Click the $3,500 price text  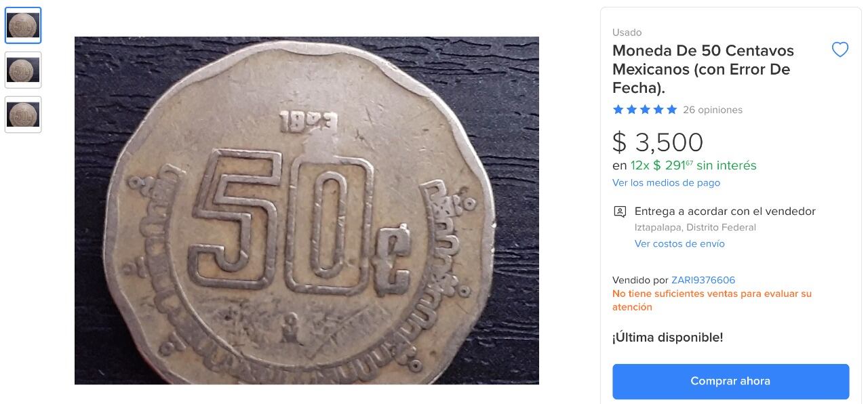pos(658,142)
